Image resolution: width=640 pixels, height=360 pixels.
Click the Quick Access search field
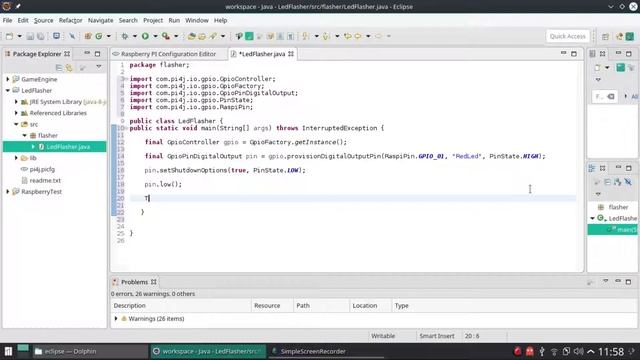[x=567, y=36]
